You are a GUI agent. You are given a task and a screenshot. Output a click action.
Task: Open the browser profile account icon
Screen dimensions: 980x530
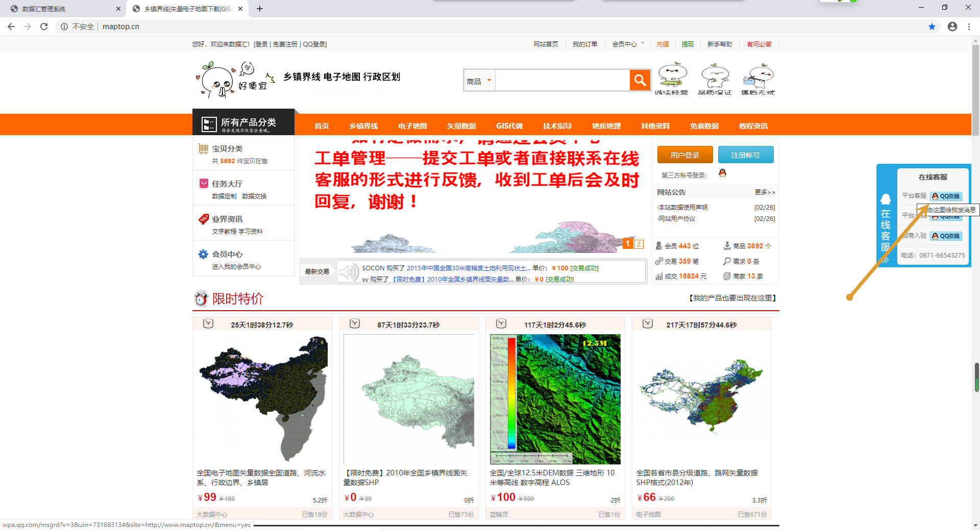point(952,27)
